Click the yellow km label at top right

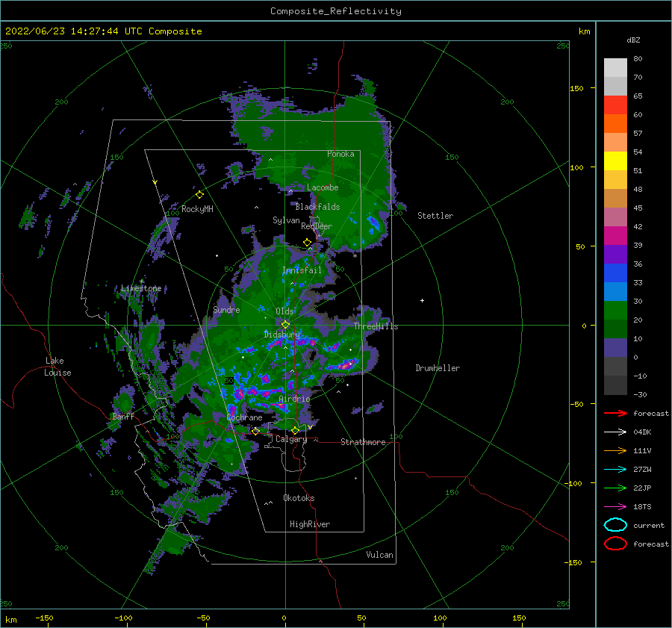[x=584, y=31]
